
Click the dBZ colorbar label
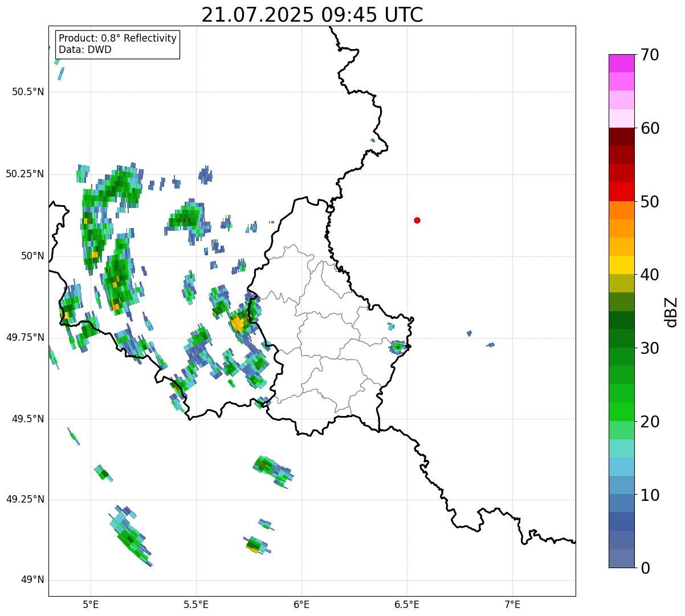(671, 311)
